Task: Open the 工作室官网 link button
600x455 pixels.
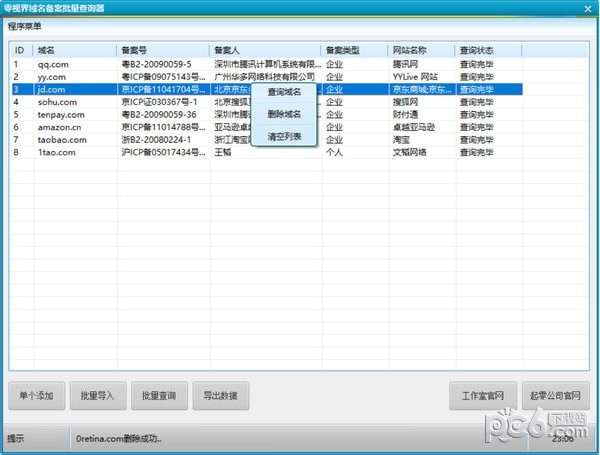Action: tap(483, 395)
